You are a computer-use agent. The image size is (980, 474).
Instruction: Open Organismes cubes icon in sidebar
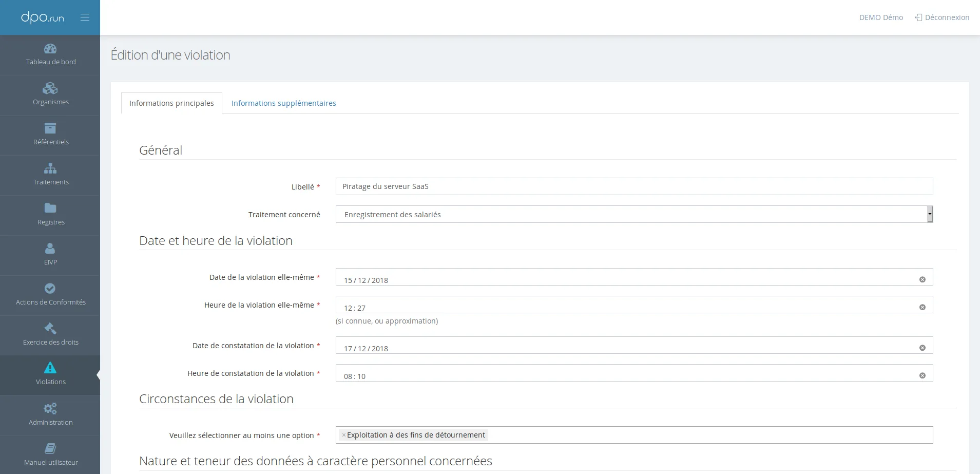coord(50,88)
